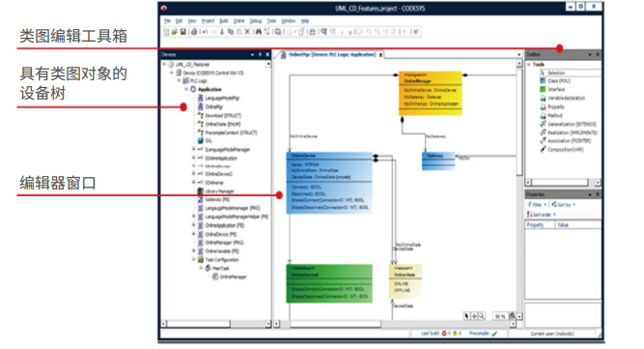This screenshot has width=644, height=349.
Task: Click the 90 % zoom level field
Action: click(x=499, y=316)
